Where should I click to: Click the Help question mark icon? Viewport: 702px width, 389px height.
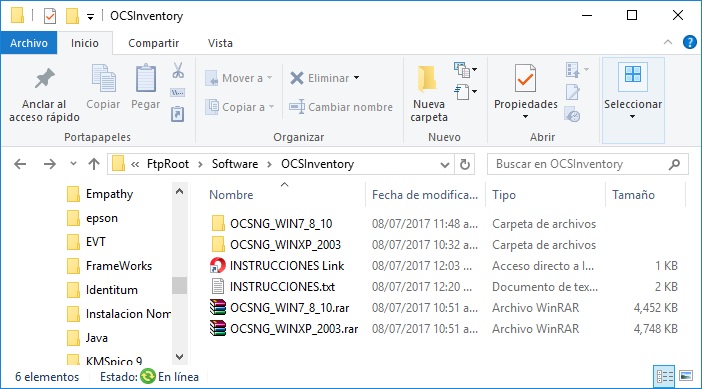tap(689, 43)
